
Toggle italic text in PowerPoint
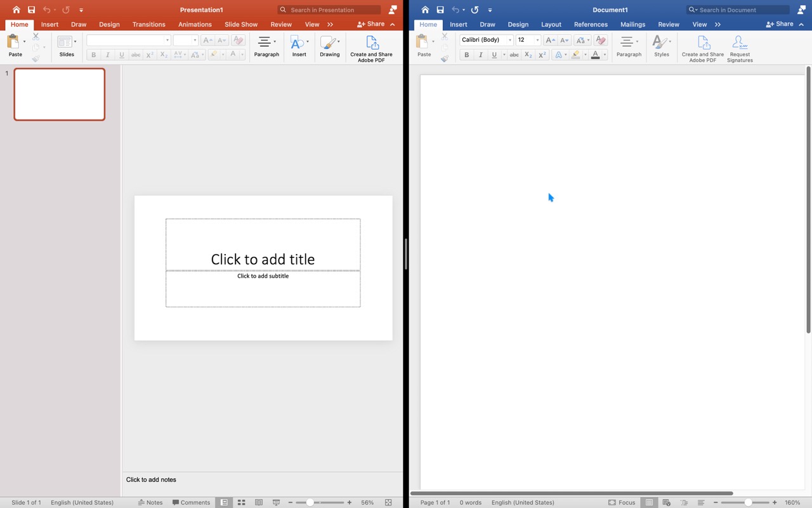point(107,55)
